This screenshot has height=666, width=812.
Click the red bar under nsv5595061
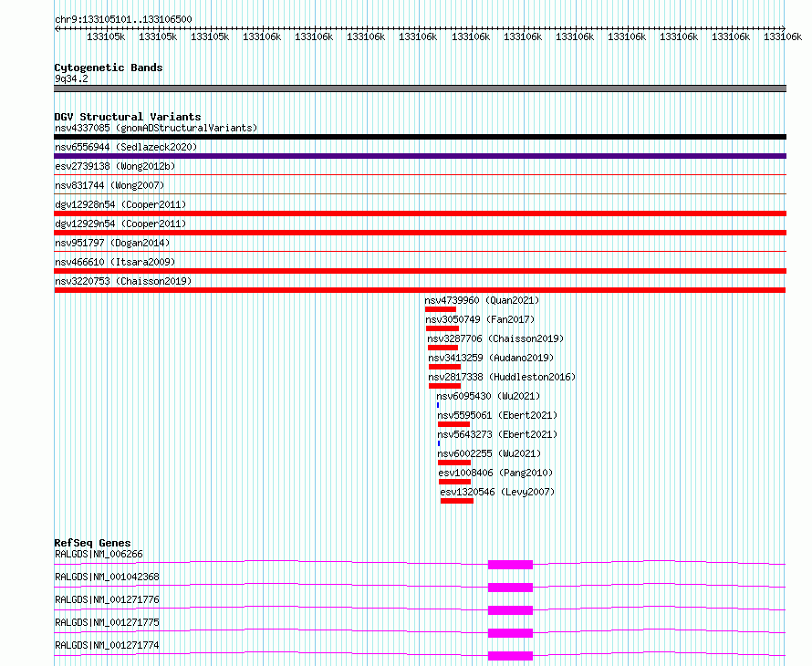454,424
